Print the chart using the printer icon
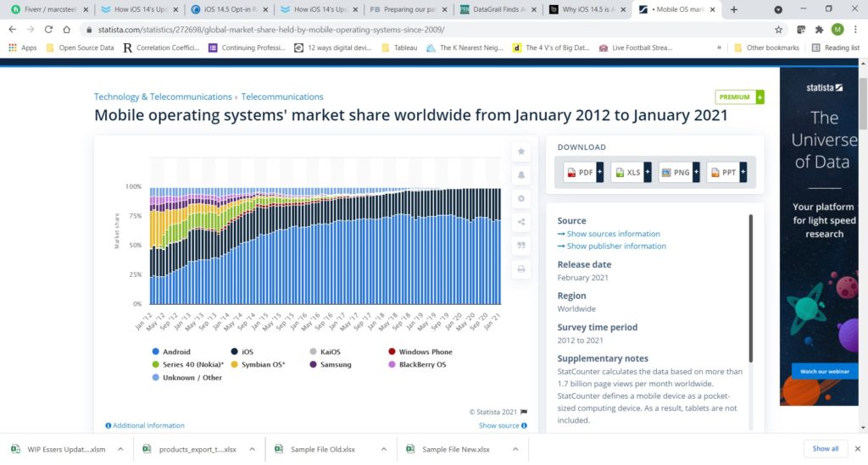 [520, 269]
